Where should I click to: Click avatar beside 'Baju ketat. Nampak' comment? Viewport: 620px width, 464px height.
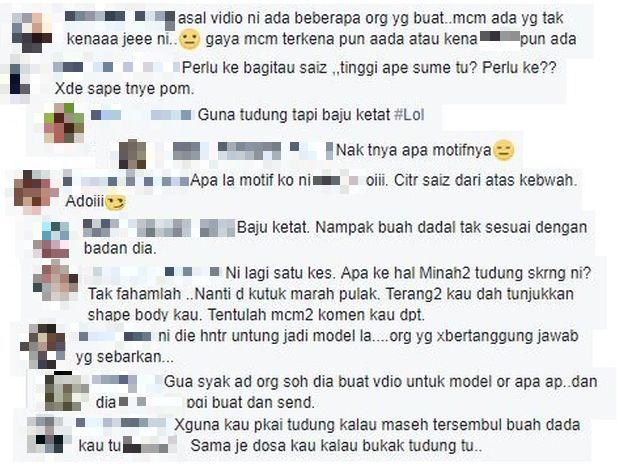click(x=51, y=241)
